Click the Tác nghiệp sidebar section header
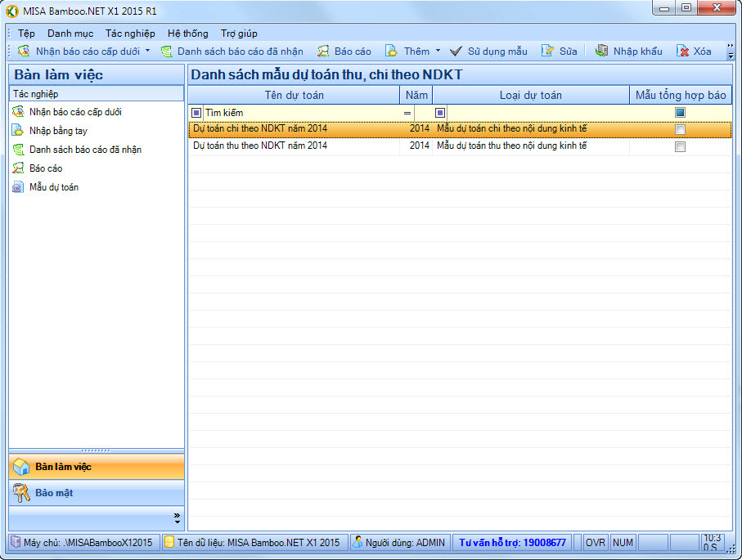742x560 pixels. tap(97, 94)
